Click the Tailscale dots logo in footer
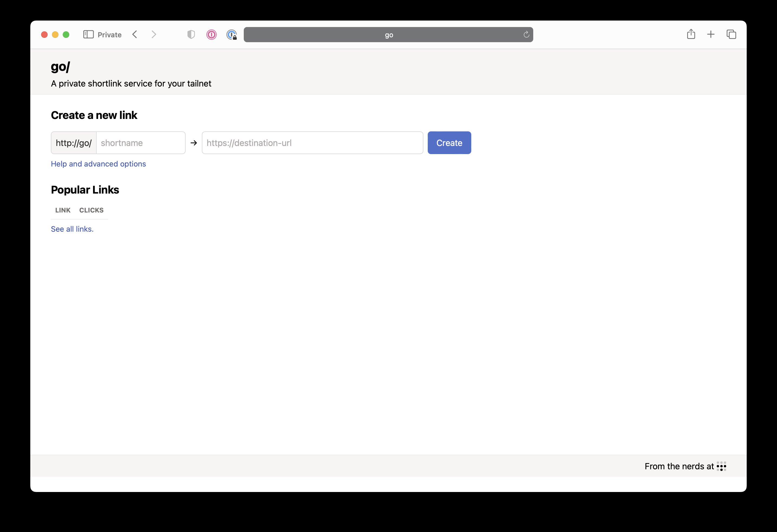 [721, 466]
